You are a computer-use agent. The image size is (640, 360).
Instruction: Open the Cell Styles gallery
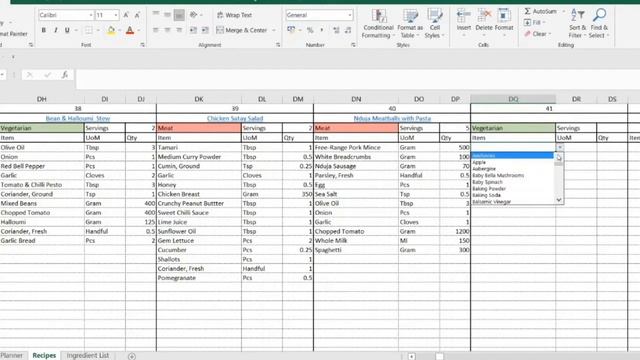435,24
